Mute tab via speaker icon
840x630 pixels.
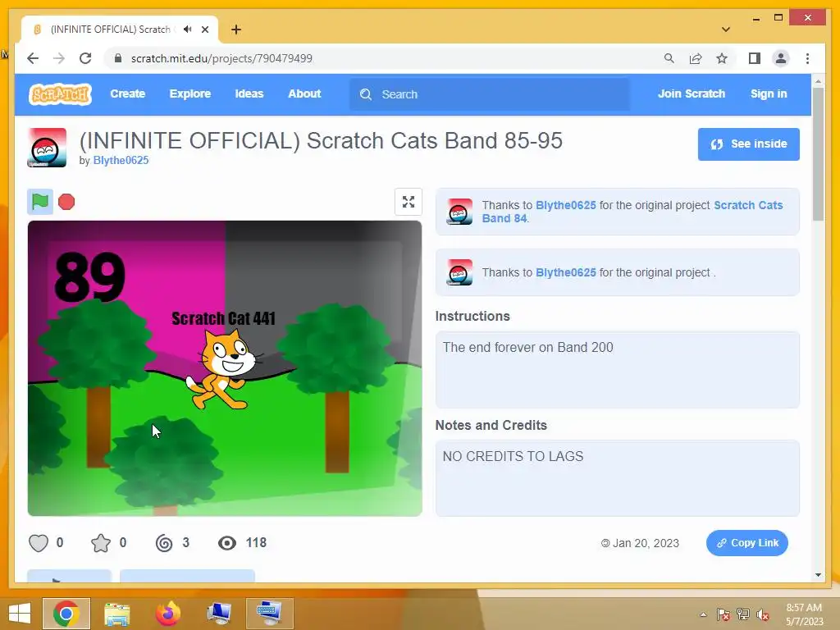tap(187, 30)
